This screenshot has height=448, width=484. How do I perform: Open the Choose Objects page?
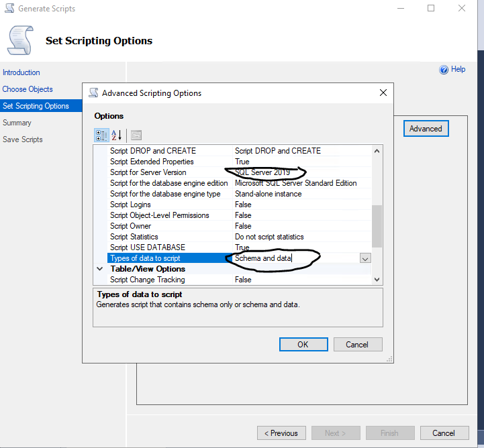tap(28, 89)
